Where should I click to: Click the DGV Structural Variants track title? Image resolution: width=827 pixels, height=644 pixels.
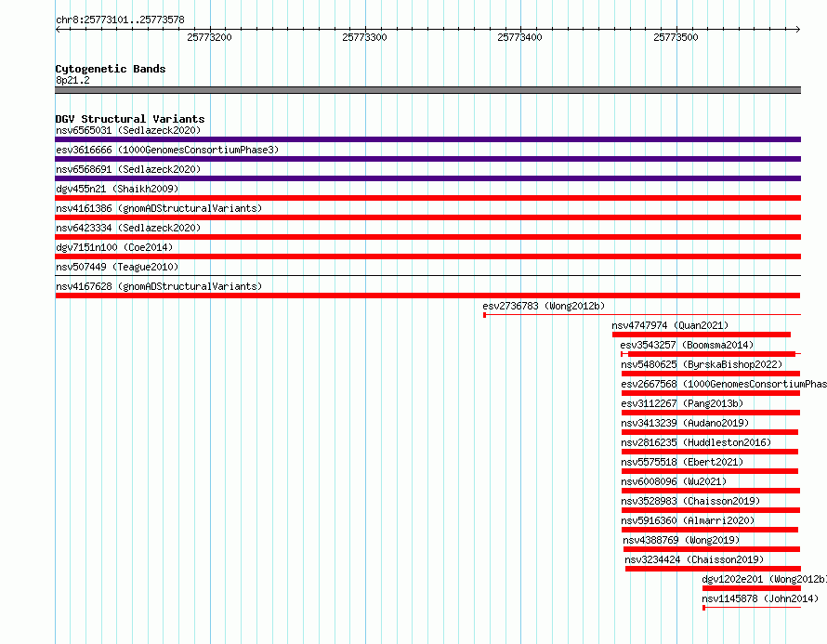(130, 119)
